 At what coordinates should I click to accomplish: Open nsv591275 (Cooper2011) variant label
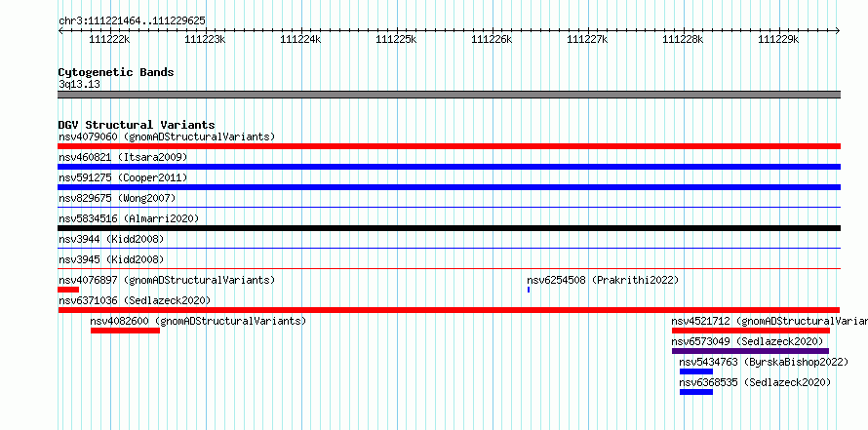click(123, 177)
